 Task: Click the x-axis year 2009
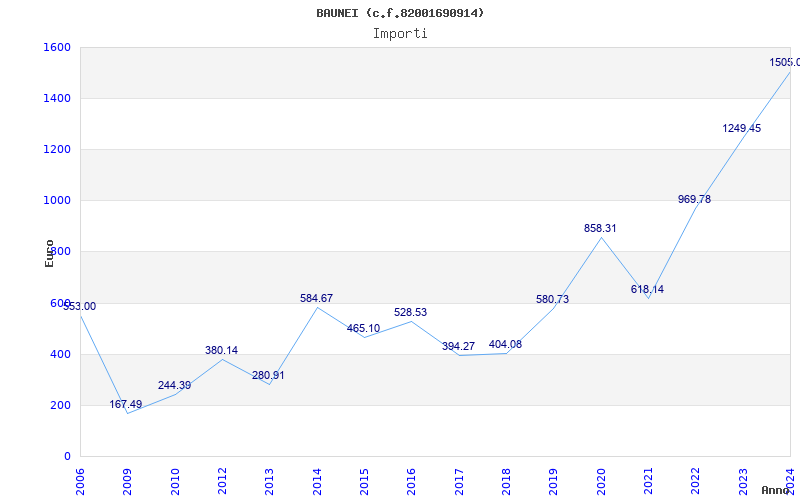pos(127,482)
